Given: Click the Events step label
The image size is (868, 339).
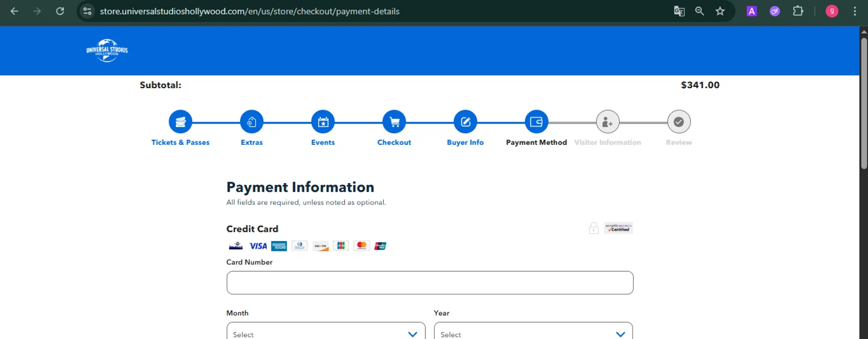Looking at the screenshot, I should [x=323, y=143].
